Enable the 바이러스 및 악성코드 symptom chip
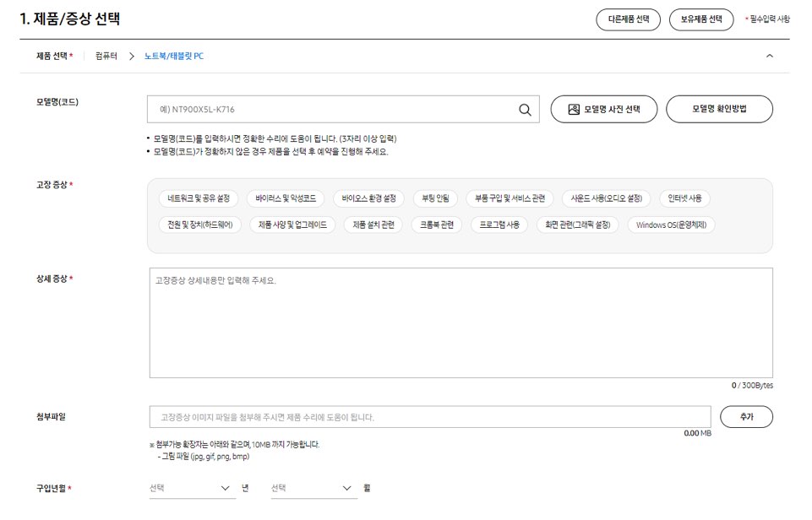 (286, 198)
